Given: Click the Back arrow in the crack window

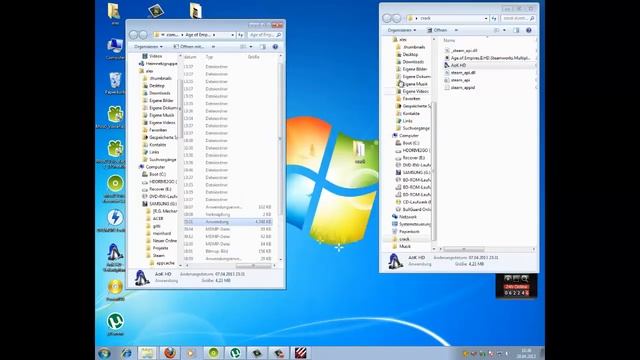Looking at the screenshot, I should [x=387, y=18].
